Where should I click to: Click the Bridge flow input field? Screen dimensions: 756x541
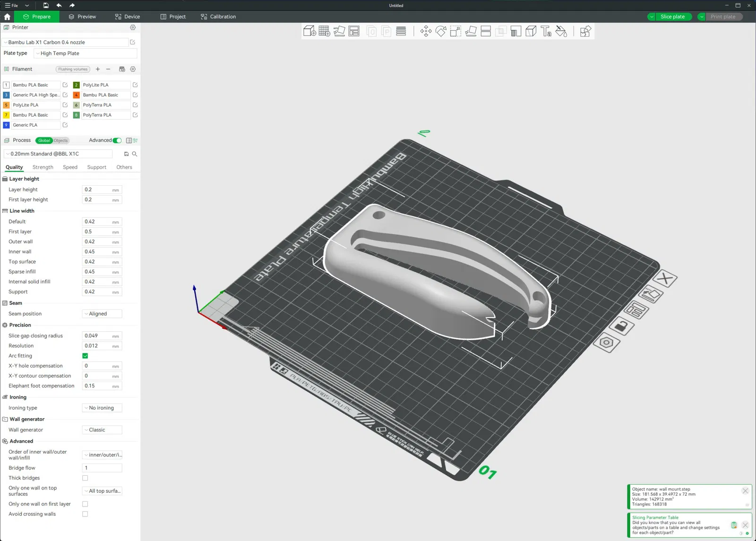102,468
